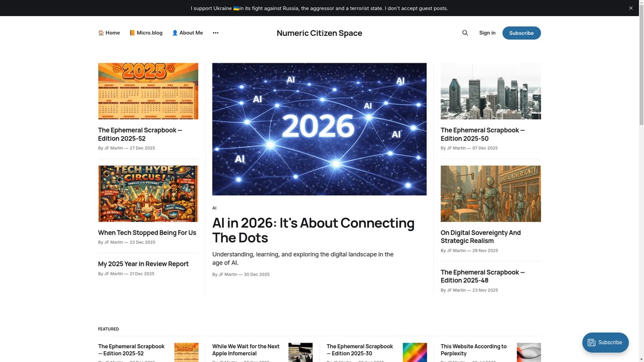Open Ephemeral Scrapbook Edition 2025-48
This screenshot has height=362, width=644.
482,276
